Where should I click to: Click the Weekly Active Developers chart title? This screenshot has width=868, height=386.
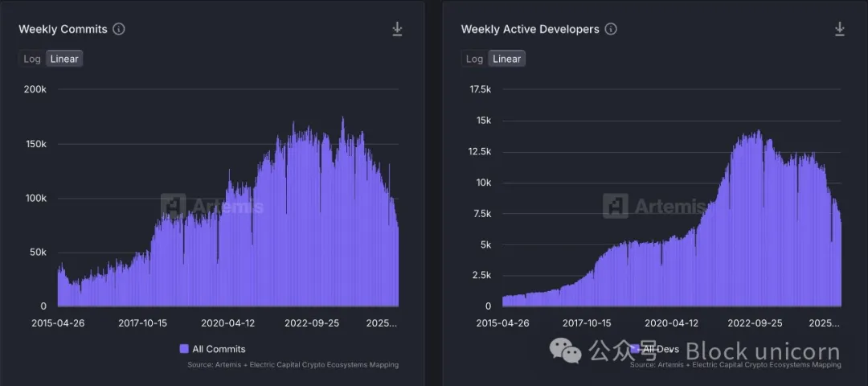pyautogui.click(x=530, y=29)
